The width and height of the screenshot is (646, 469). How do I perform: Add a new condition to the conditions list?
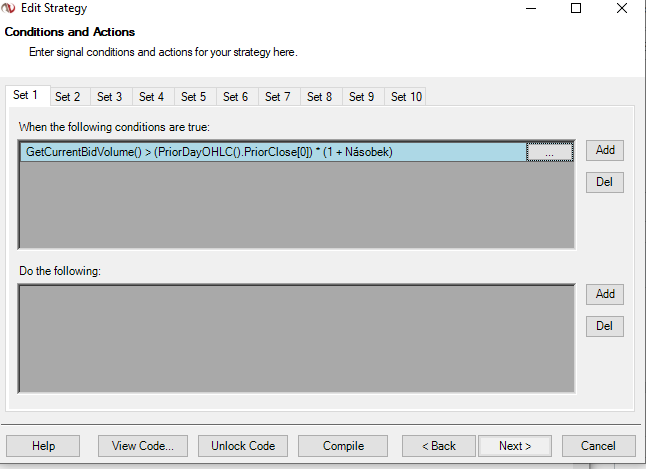click(605, 150)
